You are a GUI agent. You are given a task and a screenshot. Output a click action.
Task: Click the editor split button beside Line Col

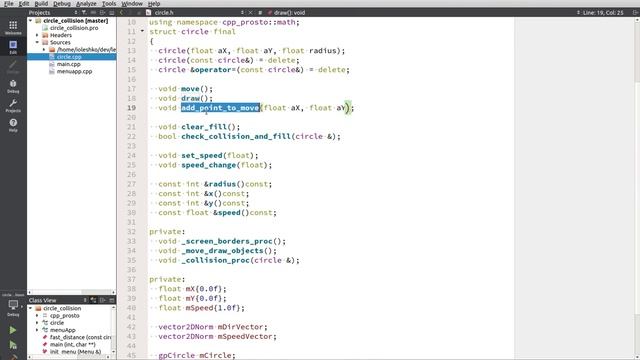point(635,13)
